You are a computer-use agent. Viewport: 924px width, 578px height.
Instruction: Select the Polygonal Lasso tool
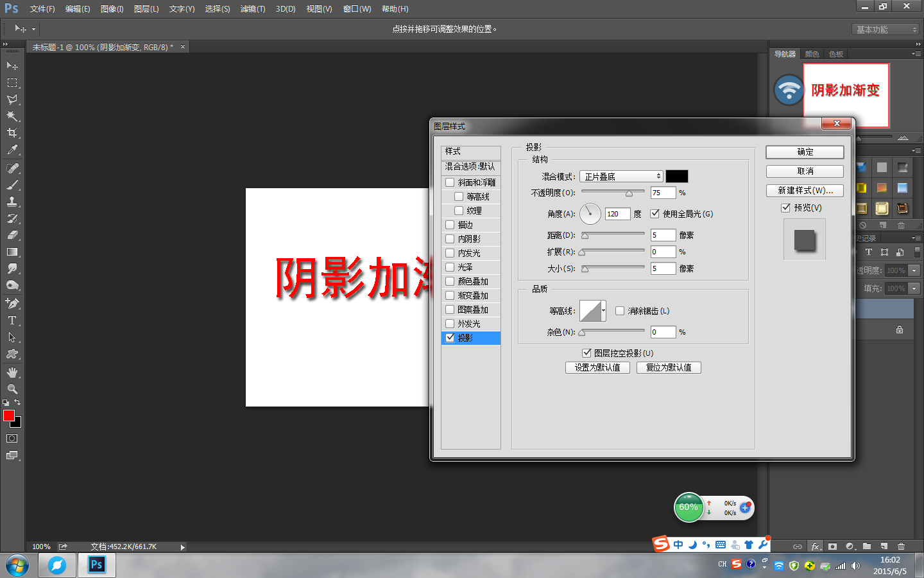pyautogui.click(x=12, y=100)
